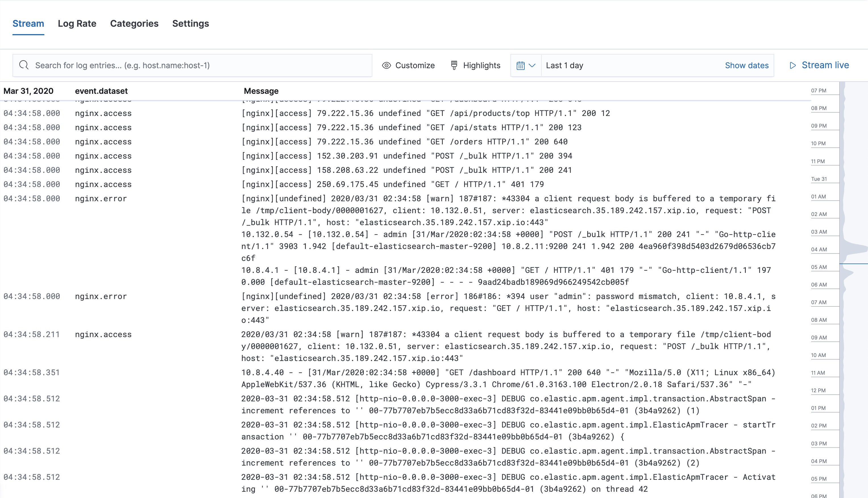Click the Show dates button
The width and height of the screenshot is (868, 498).
[x=747, y=65]
